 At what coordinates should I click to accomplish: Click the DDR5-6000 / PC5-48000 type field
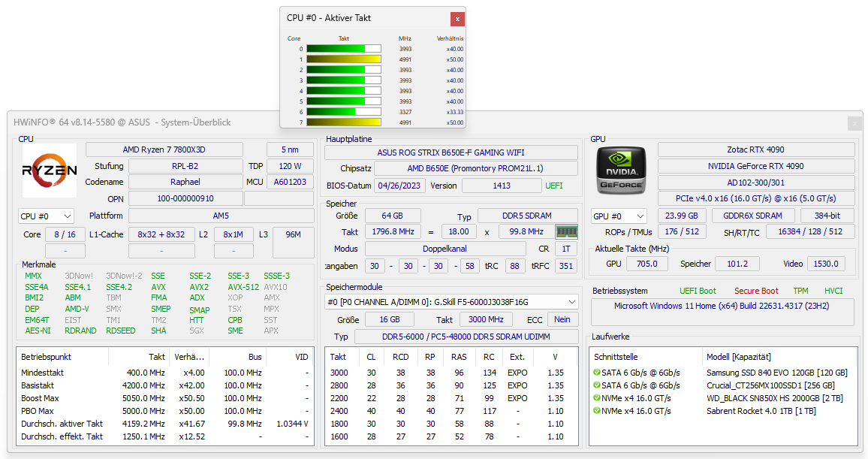point(466,337)
